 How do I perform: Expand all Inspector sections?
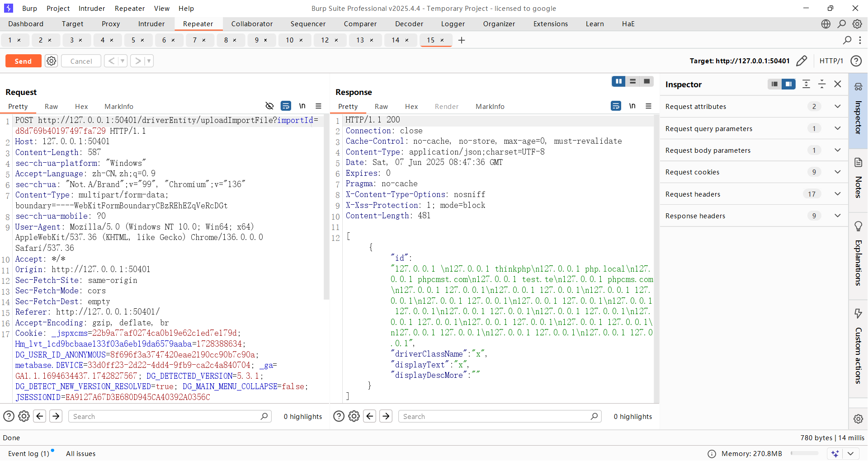pyautogui.click(x=806, y=84)
